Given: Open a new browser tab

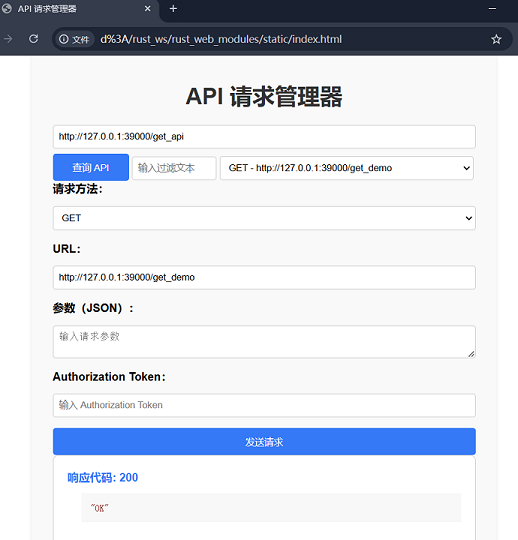Looking at the screenshot, I should click(x=173, y=9).
